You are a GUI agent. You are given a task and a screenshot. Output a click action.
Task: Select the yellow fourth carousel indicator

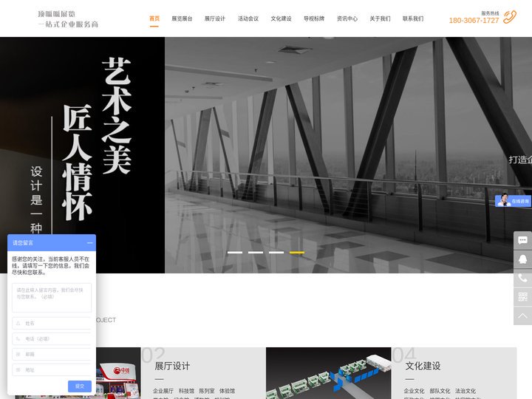(297, 253)
